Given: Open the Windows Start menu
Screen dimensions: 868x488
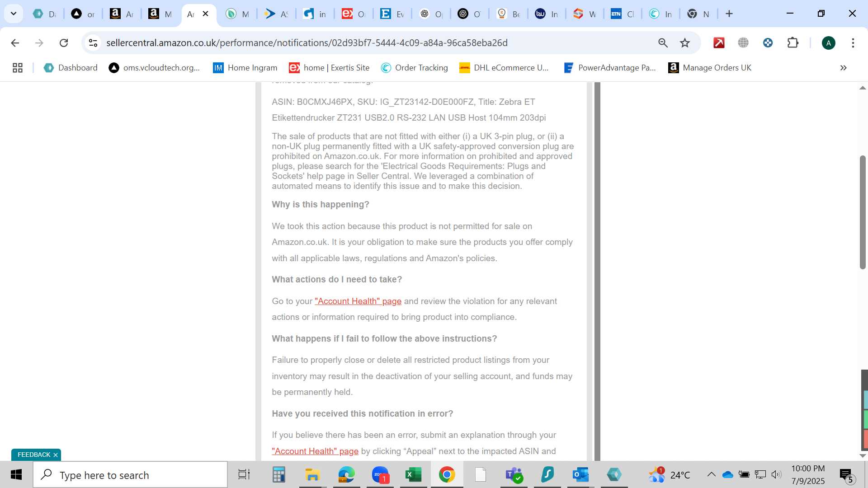Looking at the screenshot, I should 16,475.
